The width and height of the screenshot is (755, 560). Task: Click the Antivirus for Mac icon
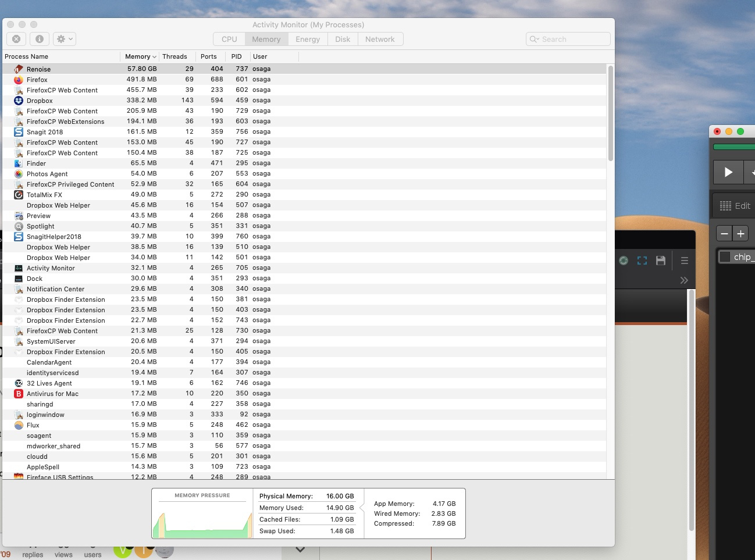pyautogui.click(x=19, y=394)
